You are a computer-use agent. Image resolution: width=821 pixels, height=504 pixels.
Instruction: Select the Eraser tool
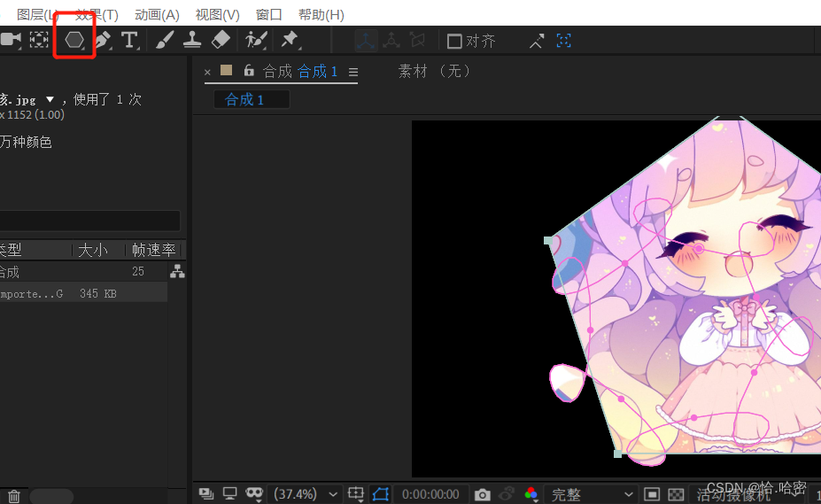[221, 40]
